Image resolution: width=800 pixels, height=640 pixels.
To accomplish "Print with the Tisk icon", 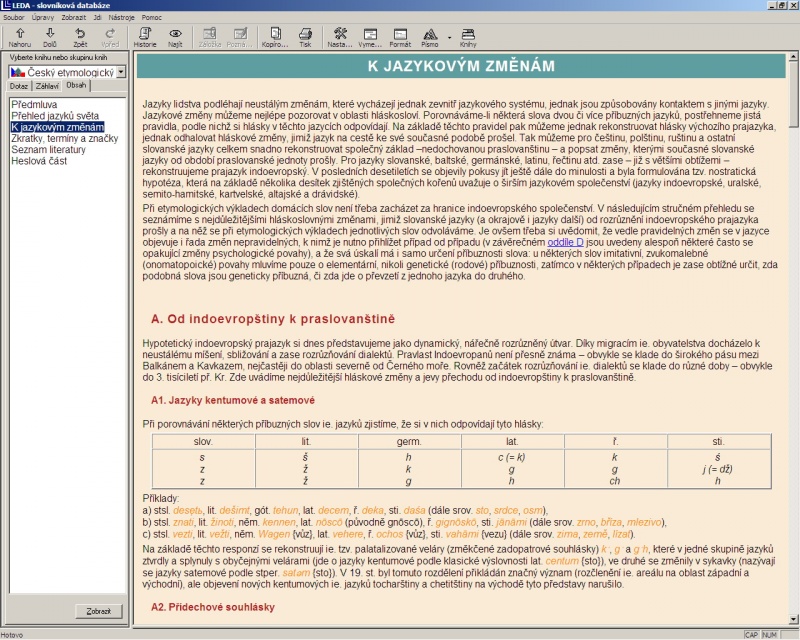I will pyautogui.click(x=305, y=37).
